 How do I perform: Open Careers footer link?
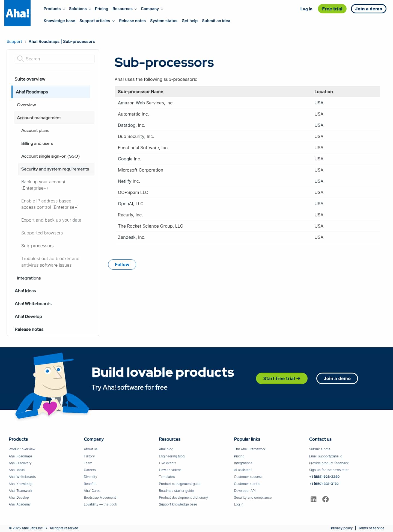tap(90, 470)
